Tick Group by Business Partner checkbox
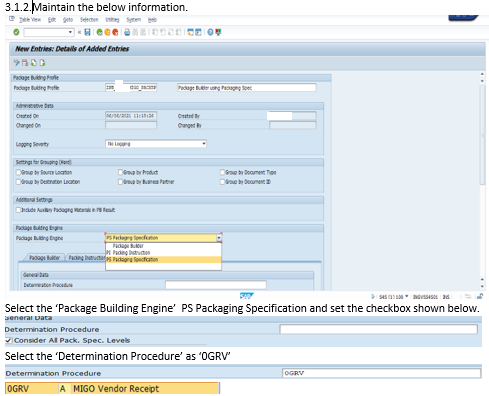Viewport: 489px width, 396px height. click(x=121, y=182)
